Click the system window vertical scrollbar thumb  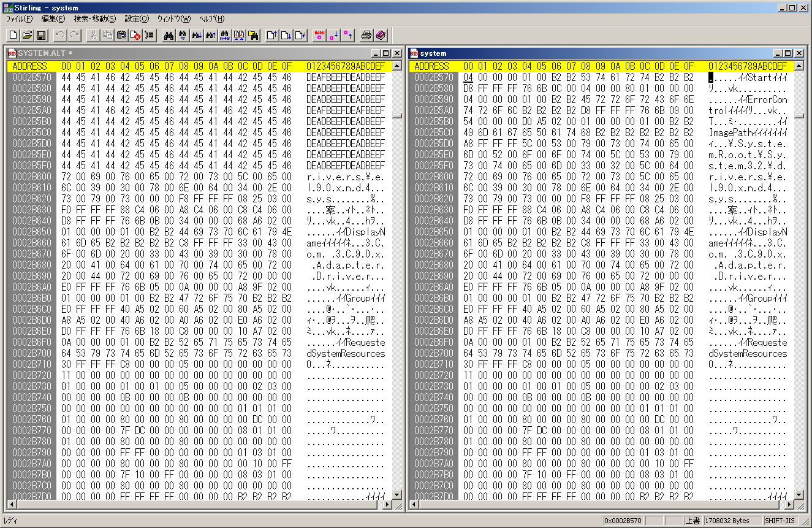pyautogui.click(x=799, y=115)
